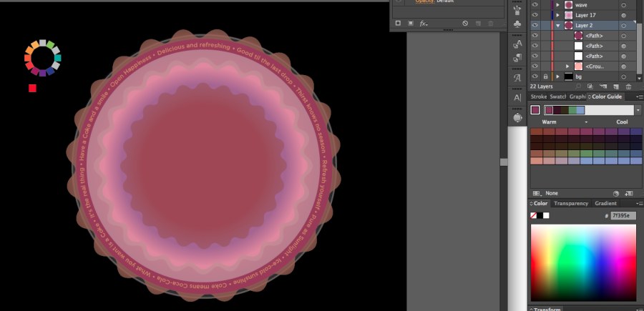Image resolution: width=644 pixels, height=311 pixels.
Task: Hide Layer 2 via eye icon
Action: point(535,26)
